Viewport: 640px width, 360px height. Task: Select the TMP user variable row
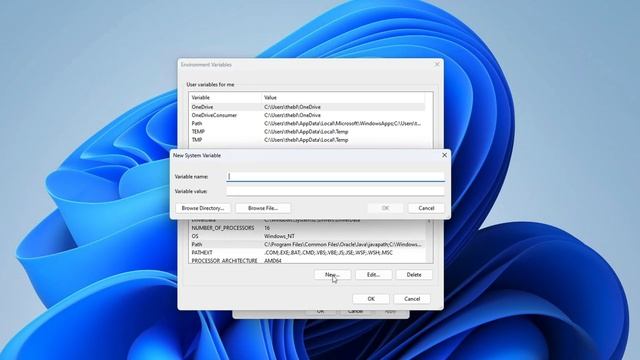[307, 140]
